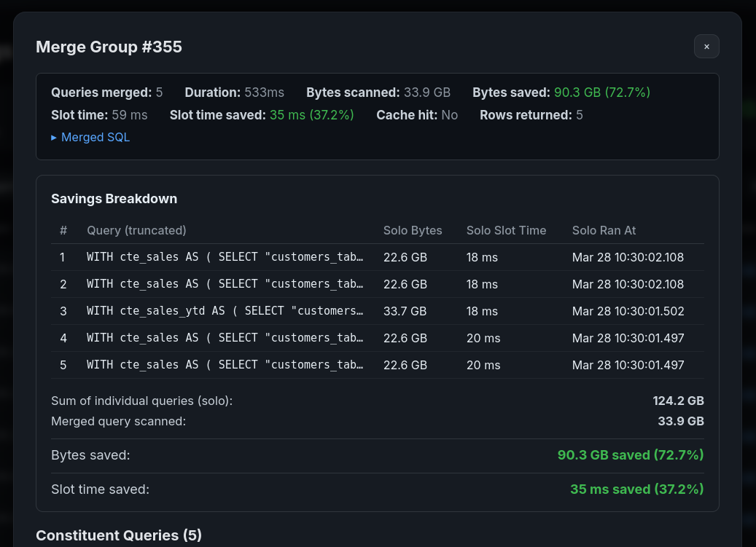Click the Solo Bytes column header
Image resolution: width=756 pixels, height=547 pixels.
tap(413, 230)
